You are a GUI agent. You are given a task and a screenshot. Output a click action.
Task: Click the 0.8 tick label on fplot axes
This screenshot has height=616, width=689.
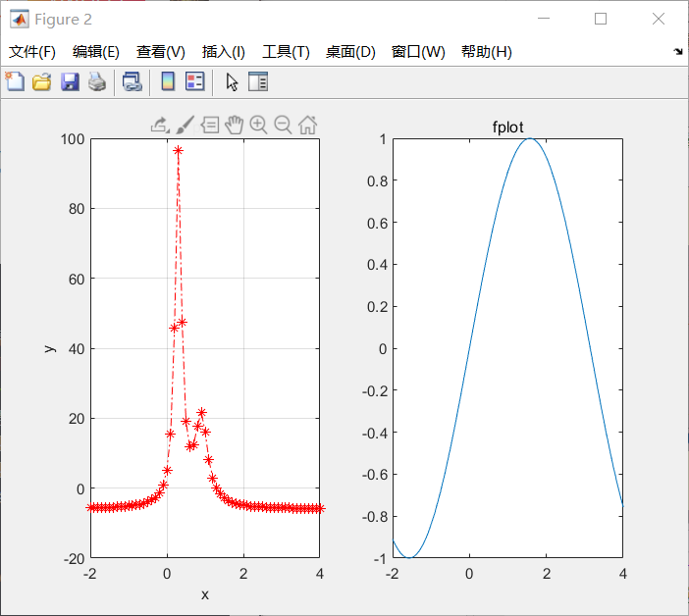tap(378, 181)
